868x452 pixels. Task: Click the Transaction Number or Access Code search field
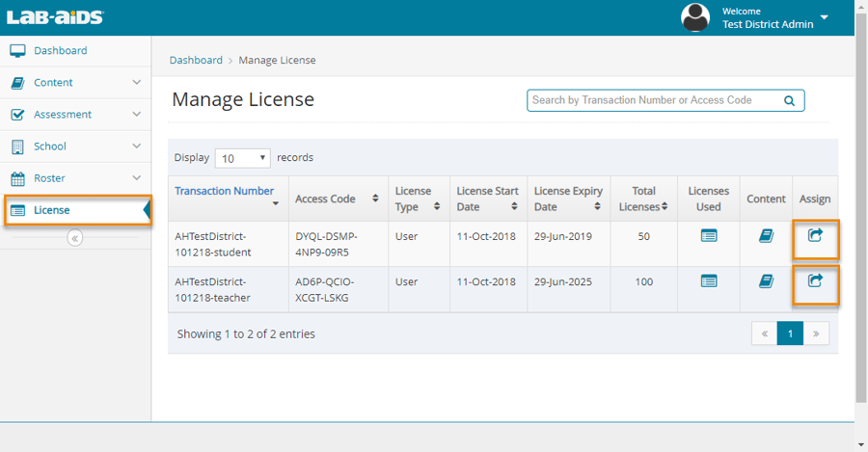654,100
